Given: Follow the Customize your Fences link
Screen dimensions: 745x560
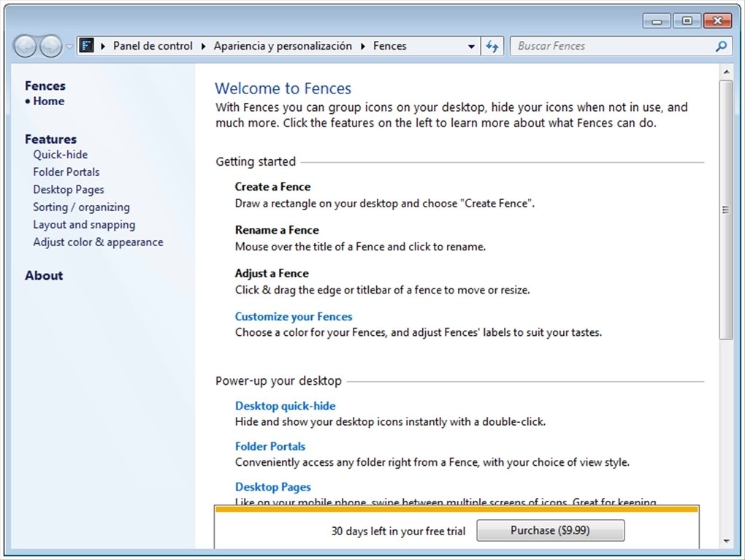Looking at the screenshot, I should [x=294, y=316].
